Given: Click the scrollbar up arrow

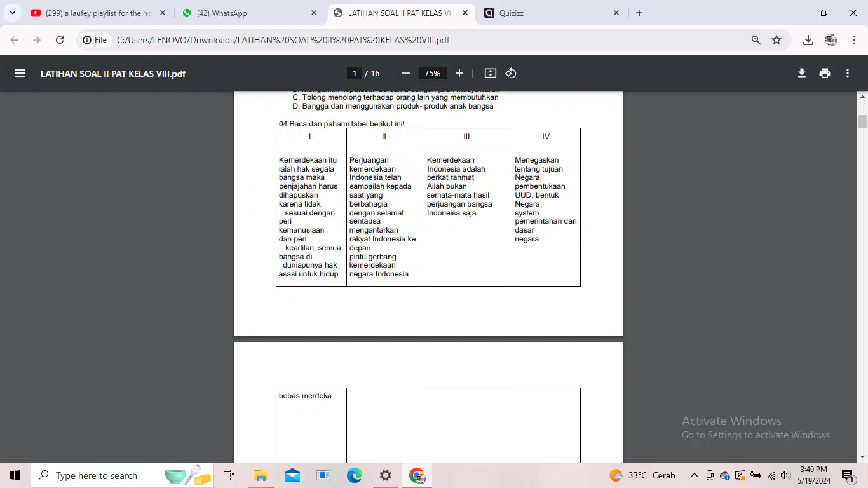Looking at the screenshot, I should 863,97.
